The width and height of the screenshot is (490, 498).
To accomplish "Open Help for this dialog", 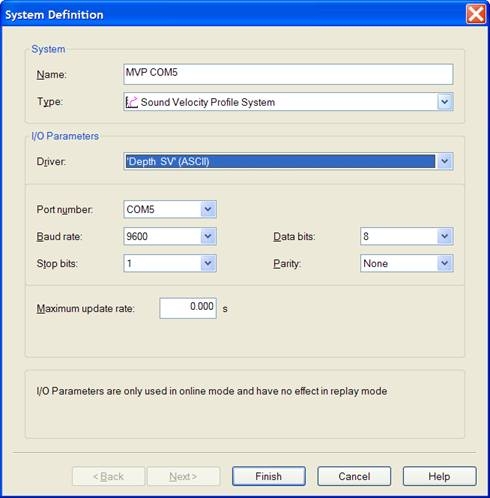I will point(439,476).
